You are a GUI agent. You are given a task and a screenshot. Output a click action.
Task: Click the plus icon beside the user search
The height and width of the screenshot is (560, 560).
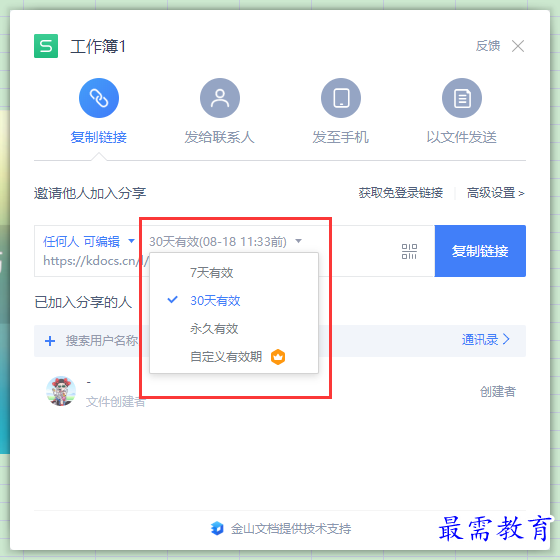[x=50, y=341]
